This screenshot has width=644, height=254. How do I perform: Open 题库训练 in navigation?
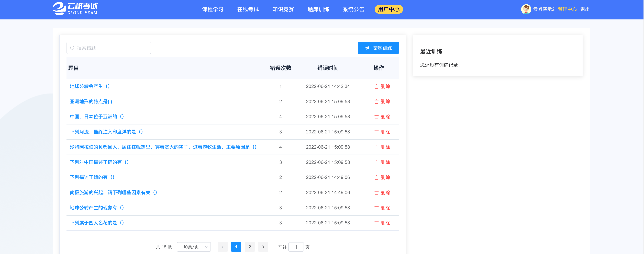pos(318,9)
